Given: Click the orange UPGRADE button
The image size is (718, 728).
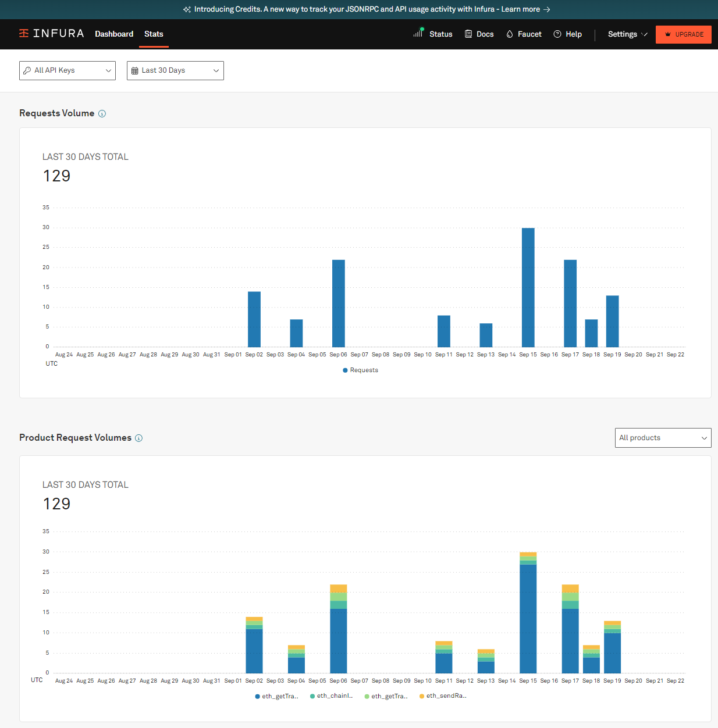Looking at the screenshot, I should point(684,34).
